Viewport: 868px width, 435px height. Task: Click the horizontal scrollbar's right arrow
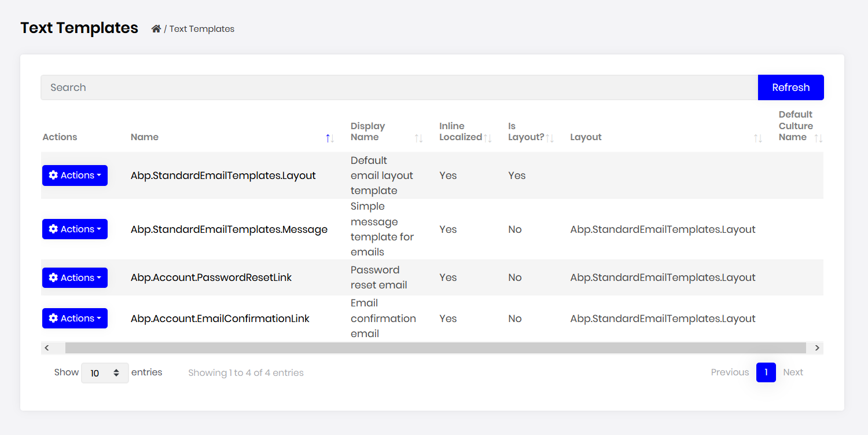pos(817,348)
